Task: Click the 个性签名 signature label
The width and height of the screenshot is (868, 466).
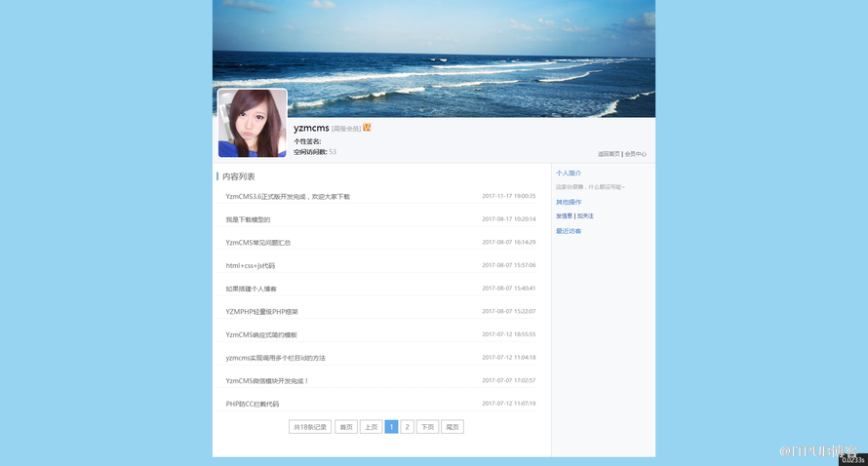Action: pos(307,141)
